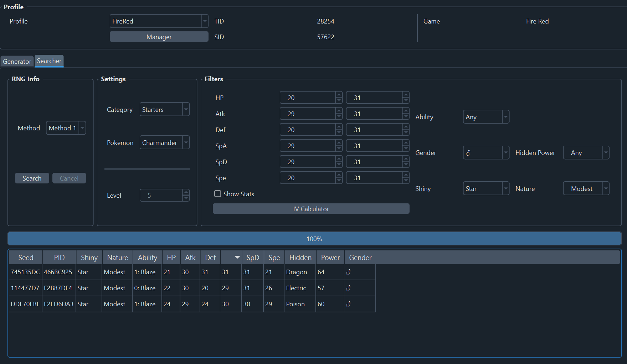
Task: Open the Pokemon Charmander dropdown
Action: 186,143
